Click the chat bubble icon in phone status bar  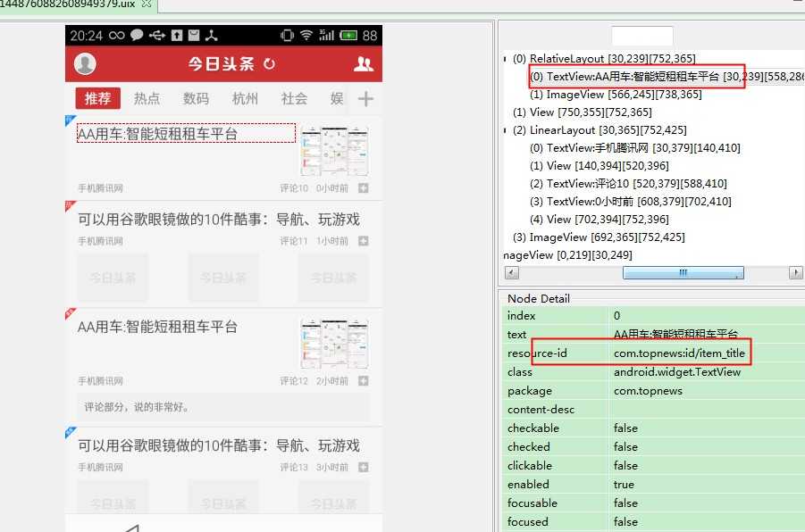click(137, 36)
